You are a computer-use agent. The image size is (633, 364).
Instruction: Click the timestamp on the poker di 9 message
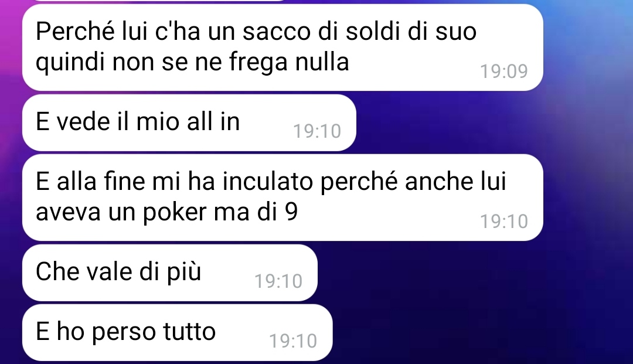504,222
